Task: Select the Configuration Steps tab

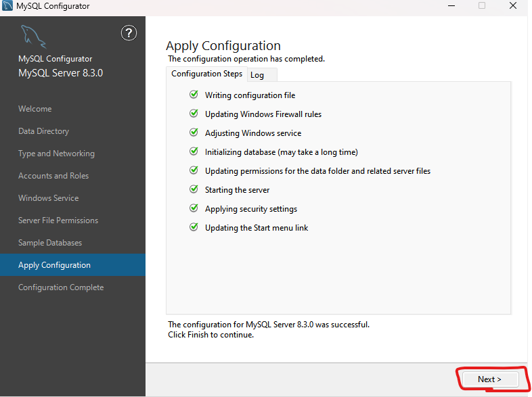Action: [x=206, y=74]
